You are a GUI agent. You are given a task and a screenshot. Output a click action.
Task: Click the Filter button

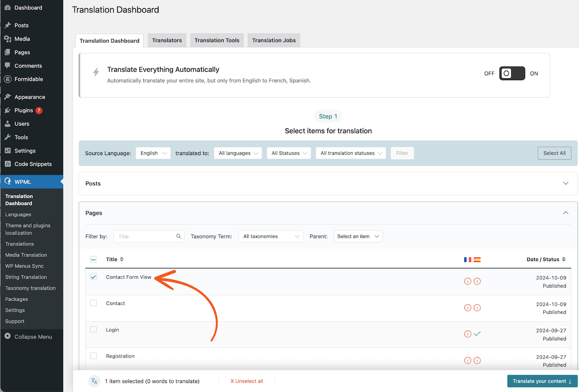point(402,153)
